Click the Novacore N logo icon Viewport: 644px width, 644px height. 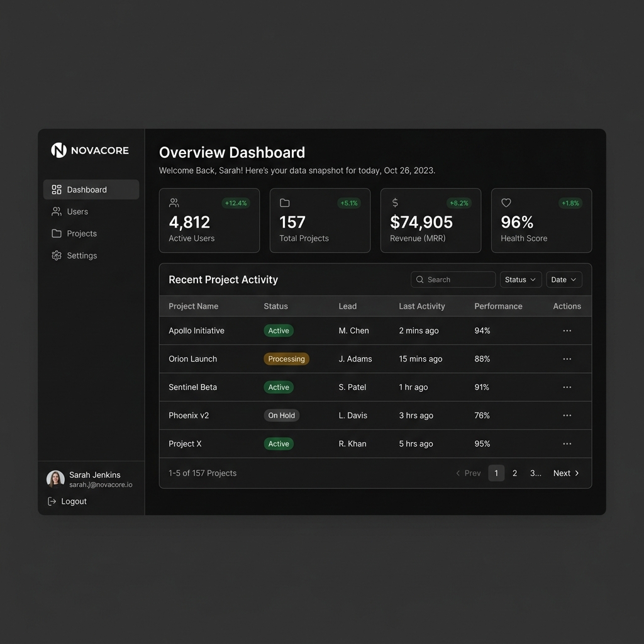pos(58,150)
